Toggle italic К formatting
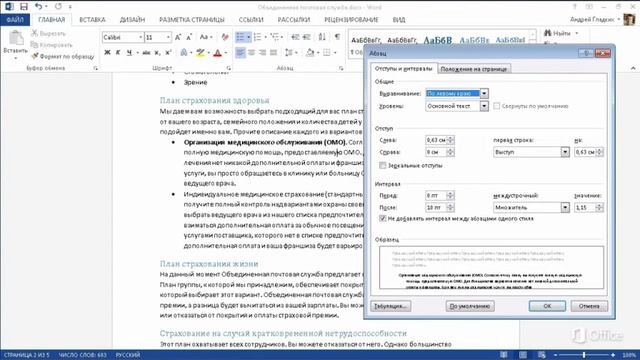The height and width of the screenshot is (360, 640). [x=118, y=53]
